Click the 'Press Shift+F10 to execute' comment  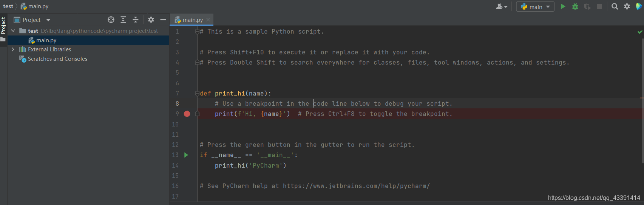click(x=315, y=52)
